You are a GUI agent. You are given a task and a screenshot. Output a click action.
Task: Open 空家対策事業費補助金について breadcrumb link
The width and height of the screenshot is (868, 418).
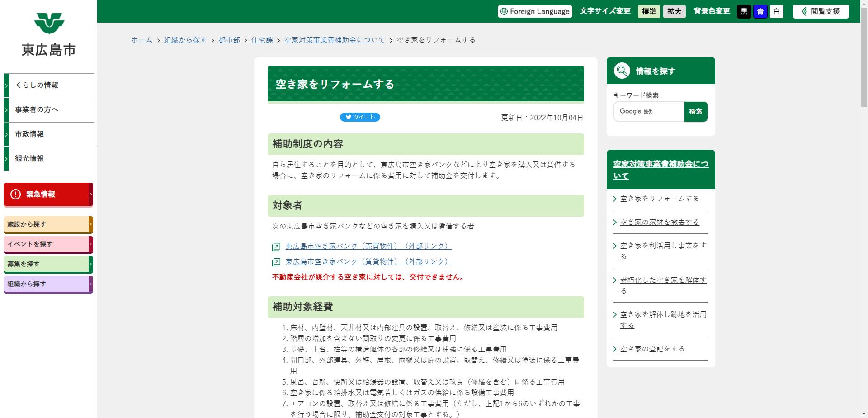335,40
